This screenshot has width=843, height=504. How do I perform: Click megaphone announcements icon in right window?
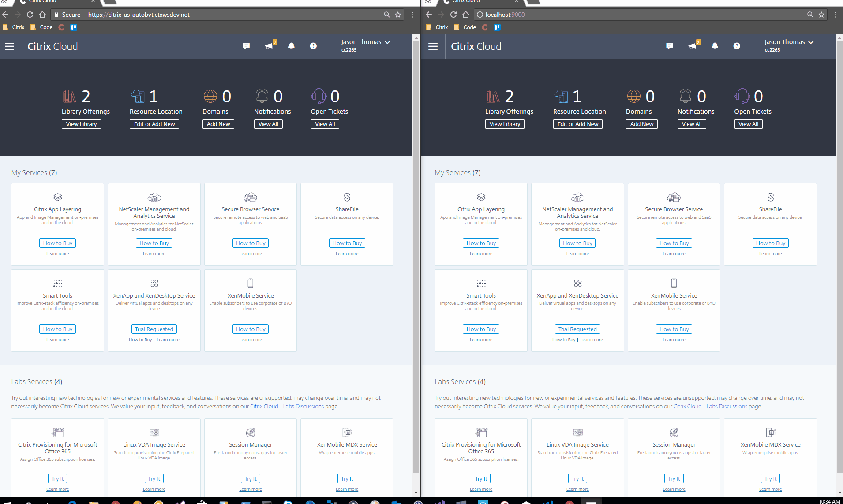click(x=693, y=45)
